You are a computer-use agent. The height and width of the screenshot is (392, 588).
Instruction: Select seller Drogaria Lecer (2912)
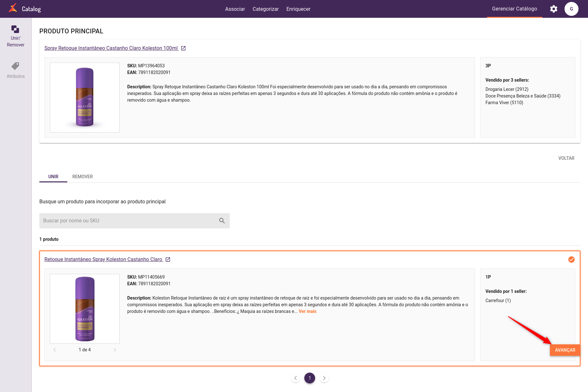pyautogui.click(x=507, y=89)
